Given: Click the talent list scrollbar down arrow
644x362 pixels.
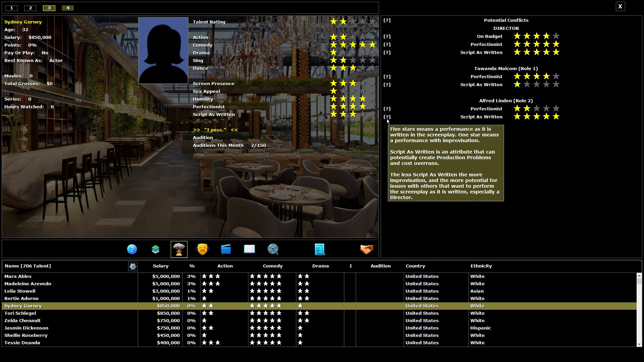Looking at the screenshot, I should 639,344.
